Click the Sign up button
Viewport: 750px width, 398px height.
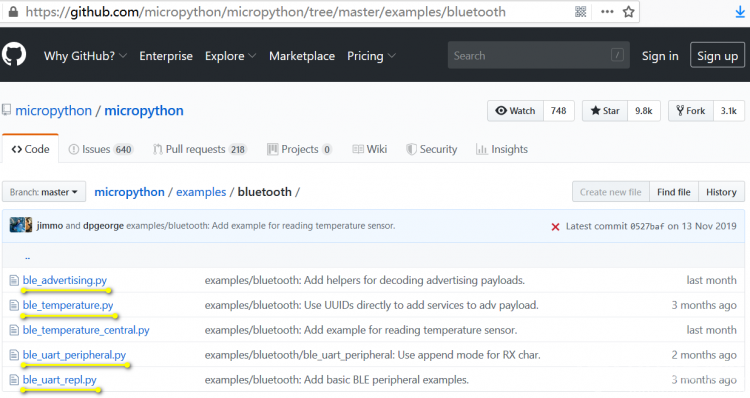point(717,55)
